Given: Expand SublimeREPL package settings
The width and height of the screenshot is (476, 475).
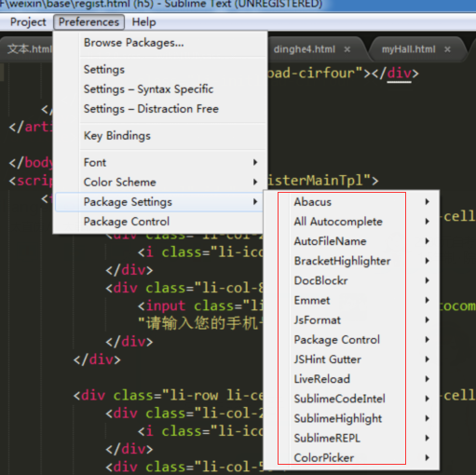Looking at the screenshot, I should pyautogui.click(x=351, y=438).
